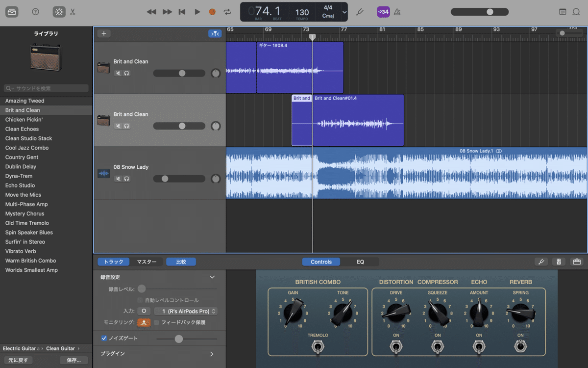Image resolution: width=588 pixels, height=368 pixels.
Task: Open the Pedalboard button in Smart Controls
Action: (x=577, y=262)
